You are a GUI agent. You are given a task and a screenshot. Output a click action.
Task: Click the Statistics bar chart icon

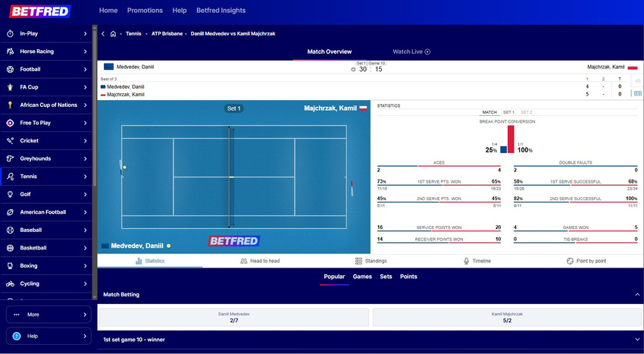point(139,261)
